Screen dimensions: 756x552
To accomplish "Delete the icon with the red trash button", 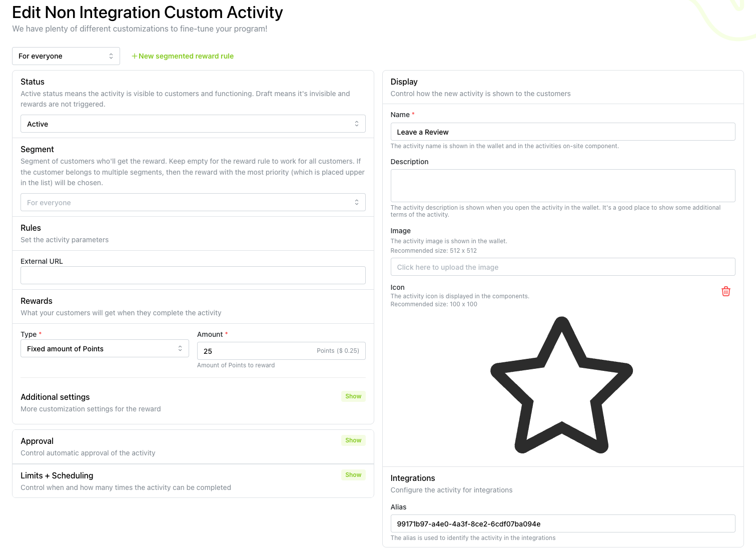I will click(x=725, y=291).
